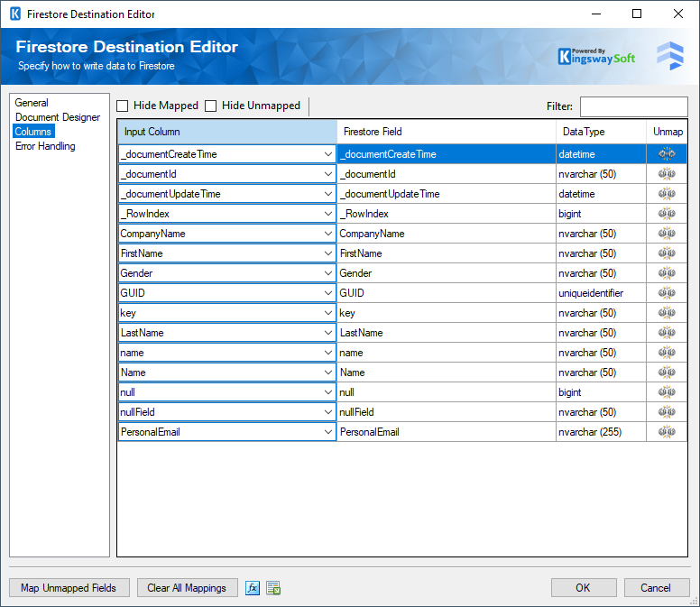Open the _documentId input column dropdown
The image size is (700, 607).
coord(328,173)
